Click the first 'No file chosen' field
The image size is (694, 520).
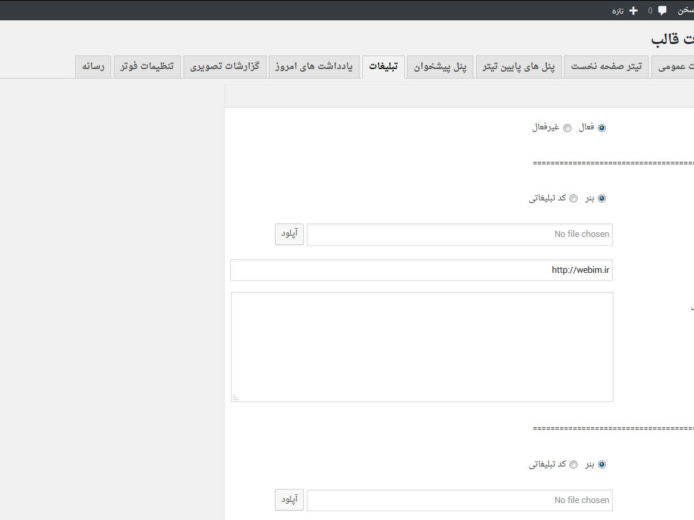click(459, 234)
